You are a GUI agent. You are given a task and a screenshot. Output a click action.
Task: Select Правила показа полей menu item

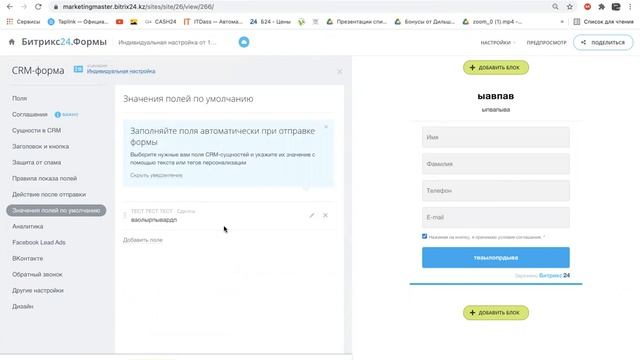click(x=44, y=178)
